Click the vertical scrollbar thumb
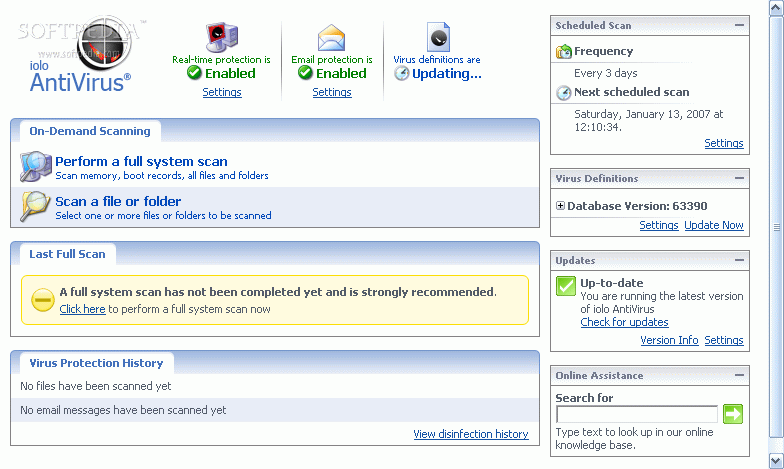The image size is (784, 469). click(776, 228)
